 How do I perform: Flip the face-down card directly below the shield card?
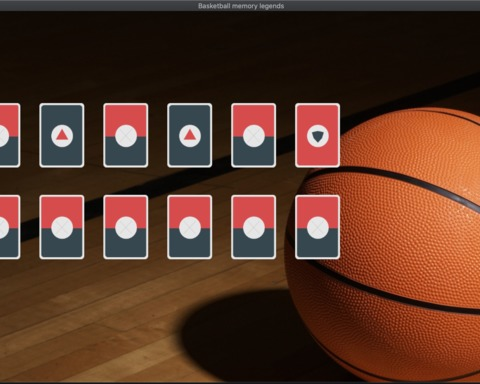[317, 227]
